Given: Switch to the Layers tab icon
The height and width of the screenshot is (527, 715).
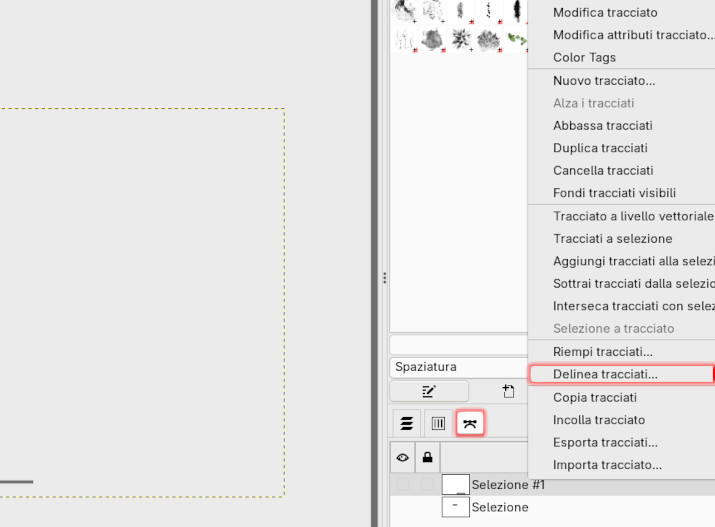Looking at the screenshot, I should (x=407, y=423).
